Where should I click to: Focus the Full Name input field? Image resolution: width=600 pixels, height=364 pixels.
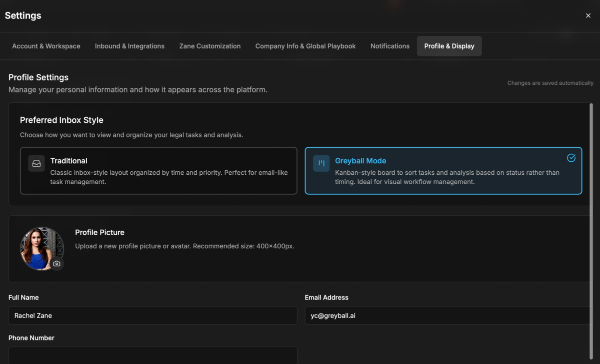tap(152, 316)
